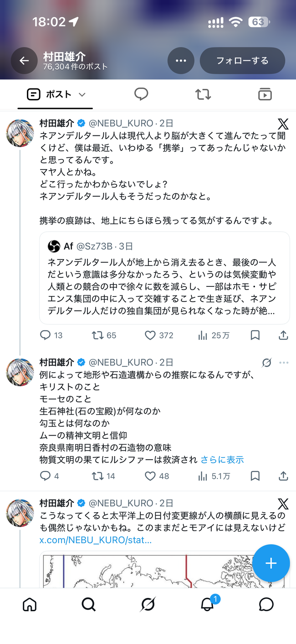The width and height of the screenshot is (296, 644).
Task: Switch to the reposts tab icon
Action: coord(203,94)
